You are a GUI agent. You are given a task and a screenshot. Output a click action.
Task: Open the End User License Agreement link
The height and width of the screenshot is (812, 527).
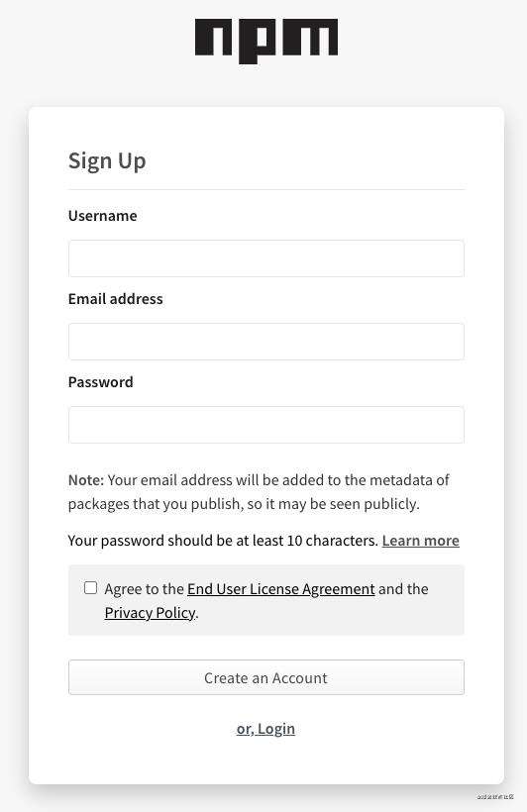pyautogui.click(x=281, y=589)
